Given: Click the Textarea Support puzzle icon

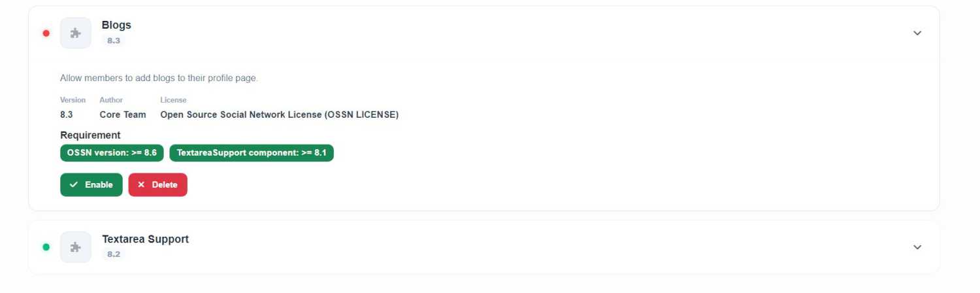Looking at the screenshot, I should click(76, 247).
